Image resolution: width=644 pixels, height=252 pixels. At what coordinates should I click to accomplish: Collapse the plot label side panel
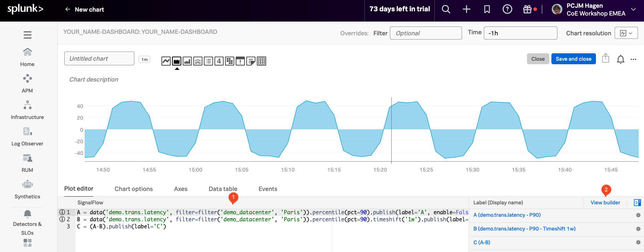click(x=637, y=203)
